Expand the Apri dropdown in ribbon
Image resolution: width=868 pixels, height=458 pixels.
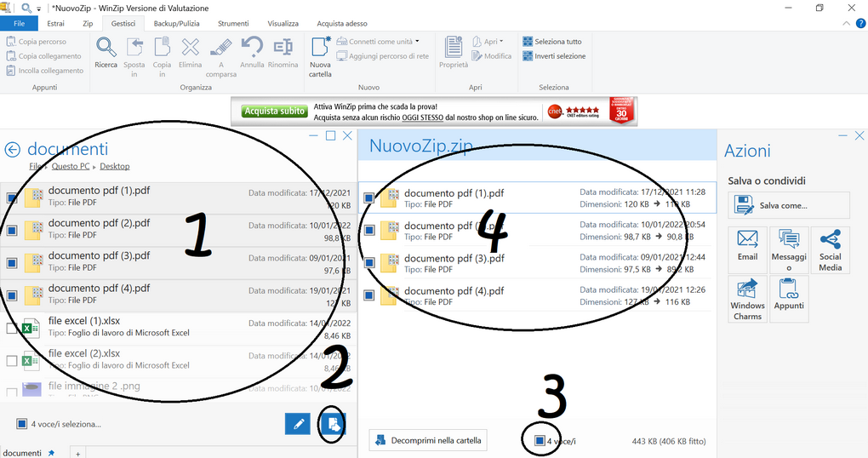[x=501, y=42]
